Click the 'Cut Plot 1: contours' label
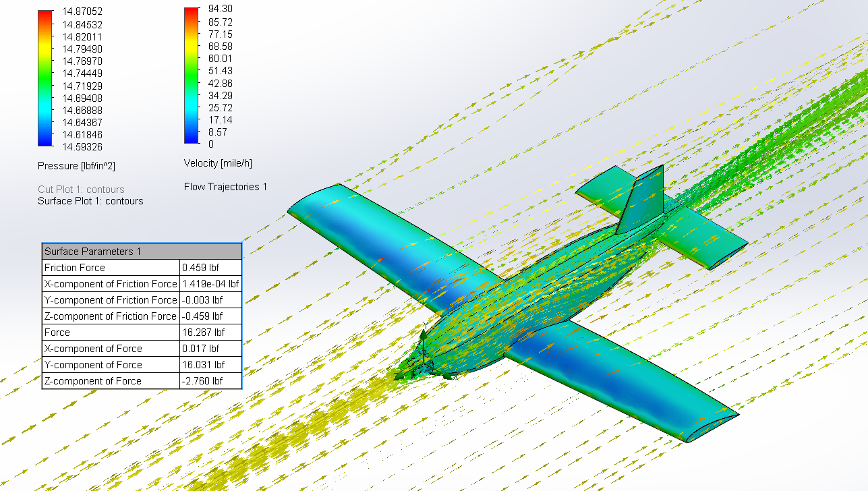Viewport: 868px width, 491px height. point(81,190)
